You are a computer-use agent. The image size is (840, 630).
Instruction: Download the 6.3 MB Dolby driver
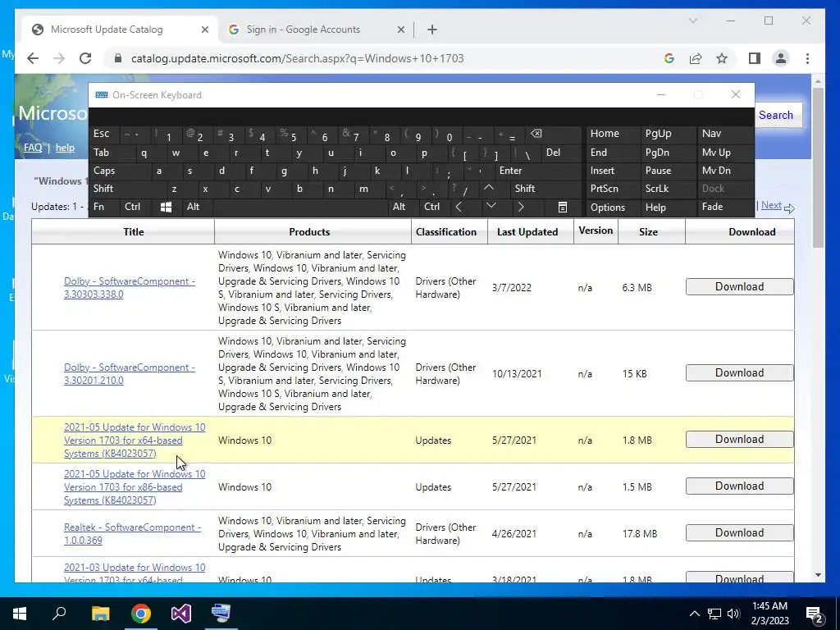tap(739, 286)
